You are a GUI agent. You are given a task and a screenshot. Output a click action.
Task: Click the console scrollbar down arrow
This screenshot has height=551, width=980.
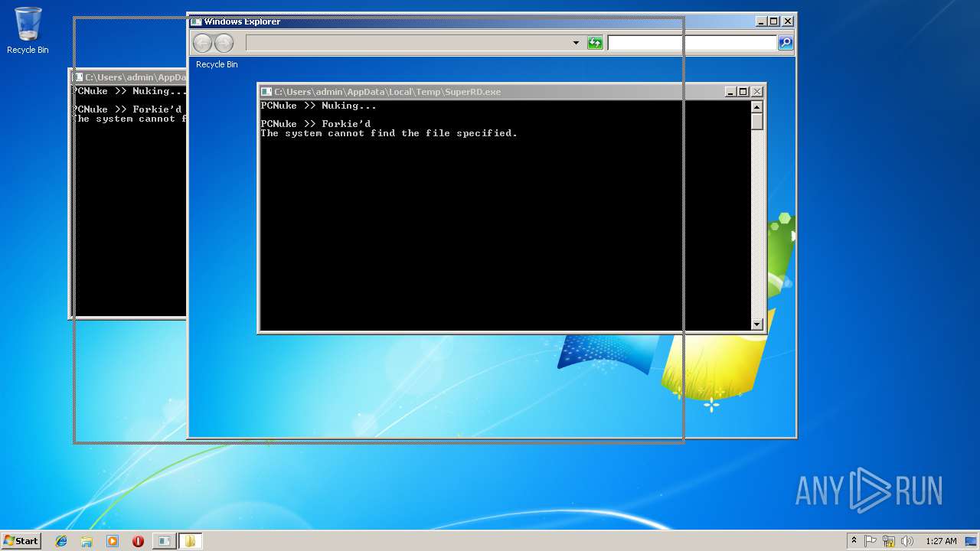tap(757, 324)
